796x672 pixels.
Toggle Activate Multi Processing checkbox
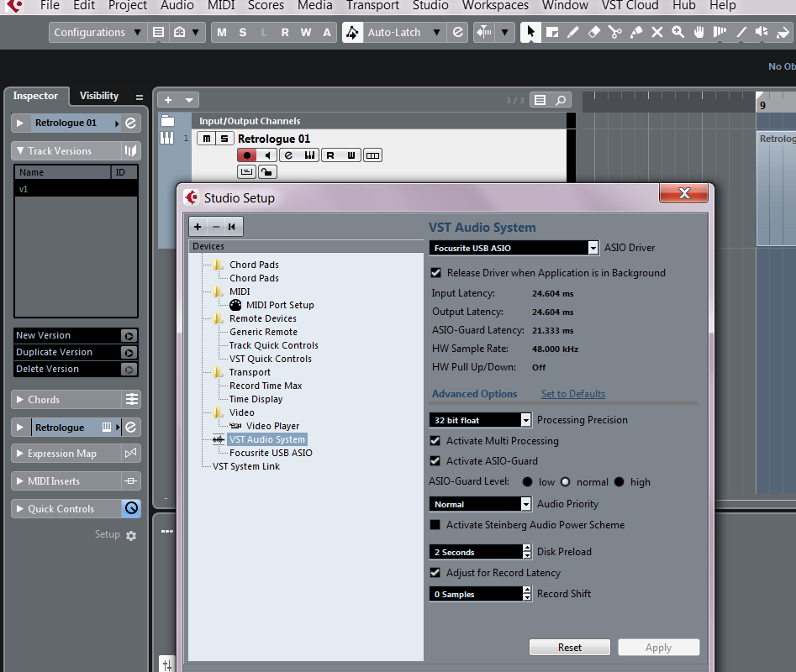pyautogui.click(x=435, y=441)
